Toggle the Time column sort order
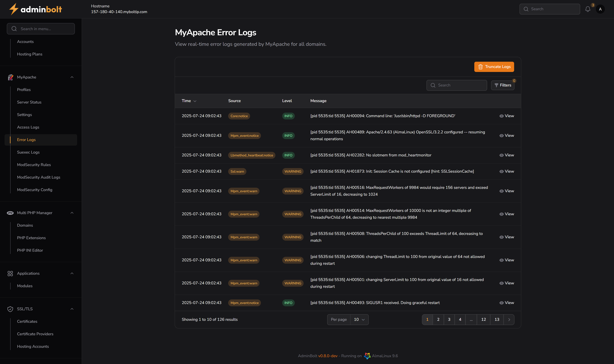 coord(189,101)
